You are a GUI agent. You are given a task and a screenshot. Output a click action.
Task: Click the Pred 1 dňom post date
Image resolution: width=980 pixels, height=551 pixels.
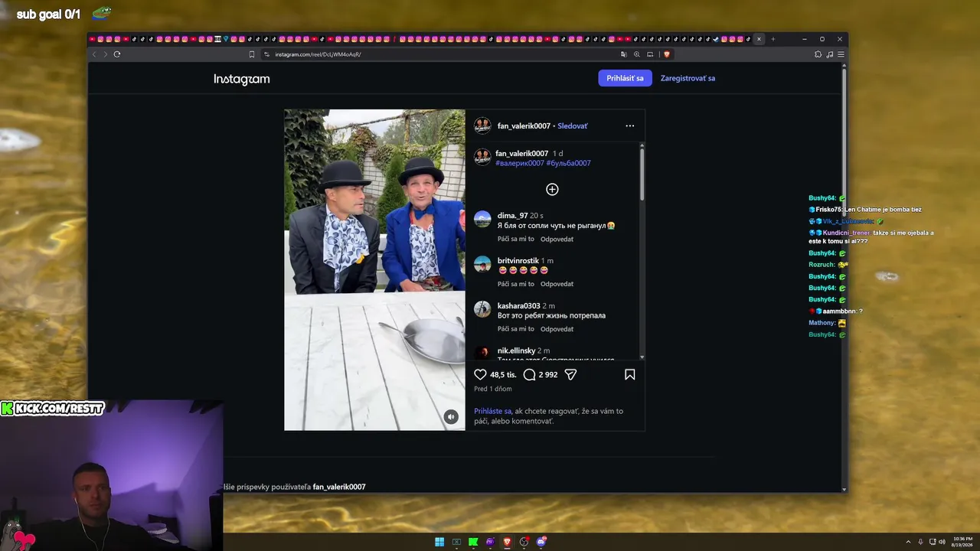tap(493, 389)
